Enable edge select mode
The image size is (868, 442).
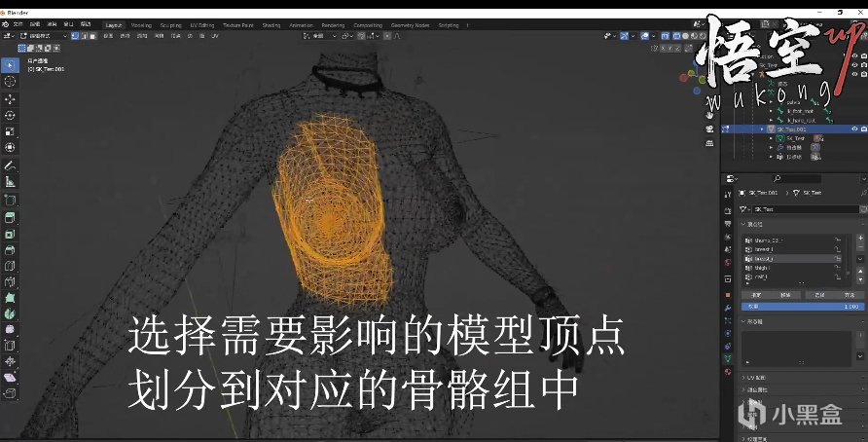[84, 35]
